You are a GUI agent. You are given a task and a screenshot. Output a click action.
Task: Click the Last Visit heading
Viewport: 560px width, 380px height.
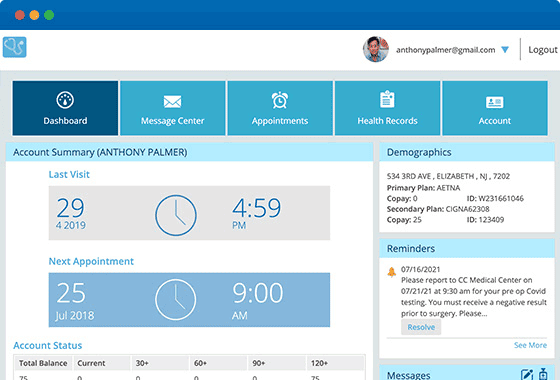point(69,175)
